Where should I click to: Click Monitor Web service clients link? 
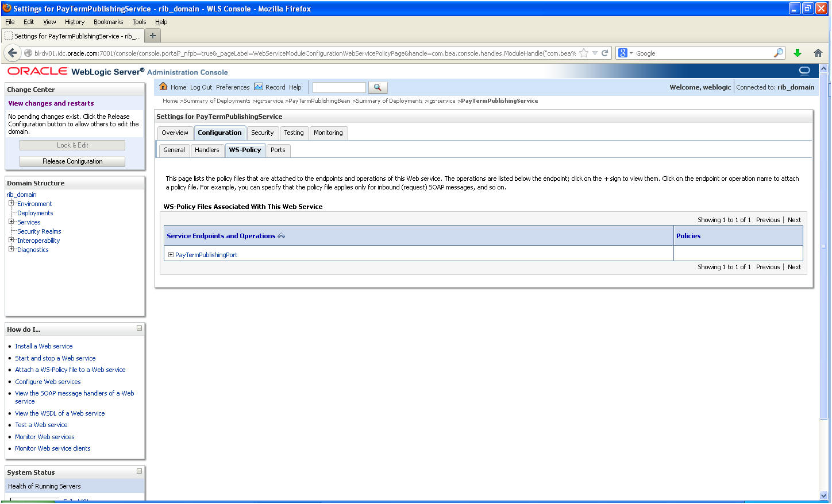(x=53, y=448)
